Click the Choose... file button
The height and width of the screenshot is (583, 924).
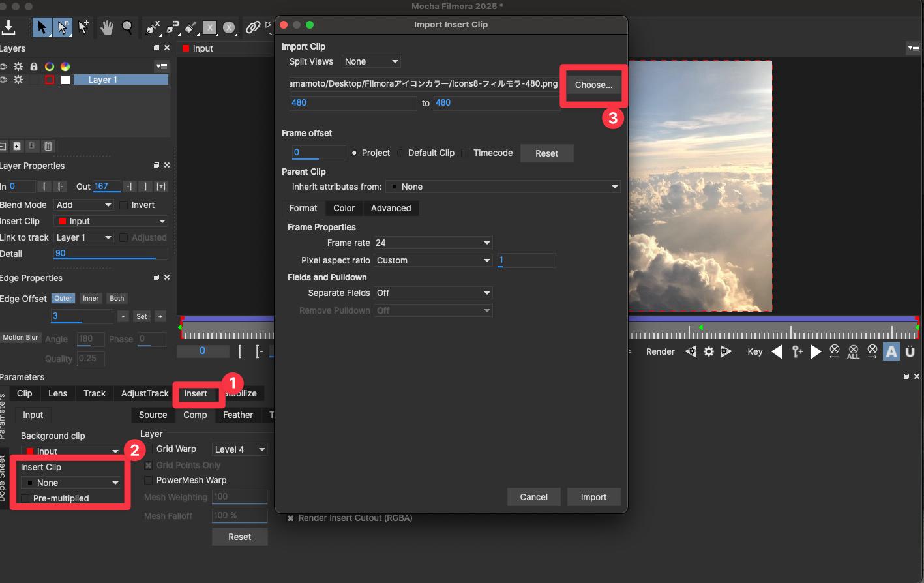tap(593, 85)
